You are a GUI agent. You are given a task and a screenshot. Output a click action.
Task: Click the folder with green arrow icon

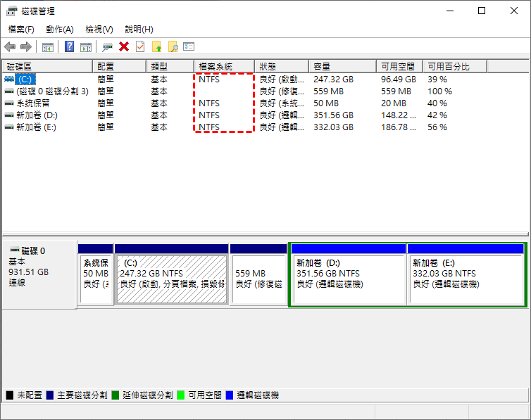[x=157, y=46]
